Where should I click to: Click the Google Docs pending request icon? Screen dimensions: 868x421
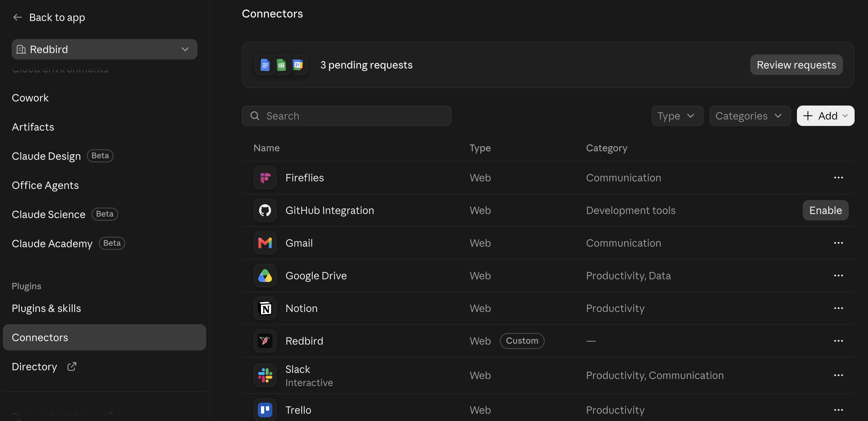[x=265, y=65]
